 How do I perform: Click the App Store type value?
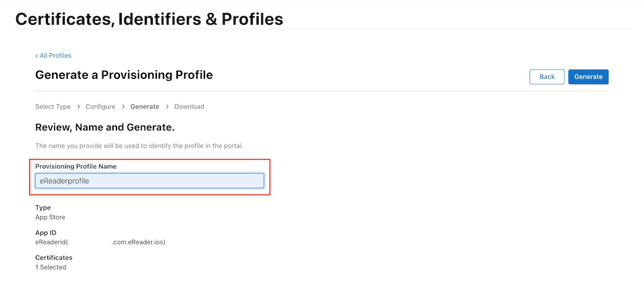[x=50, y=217]
